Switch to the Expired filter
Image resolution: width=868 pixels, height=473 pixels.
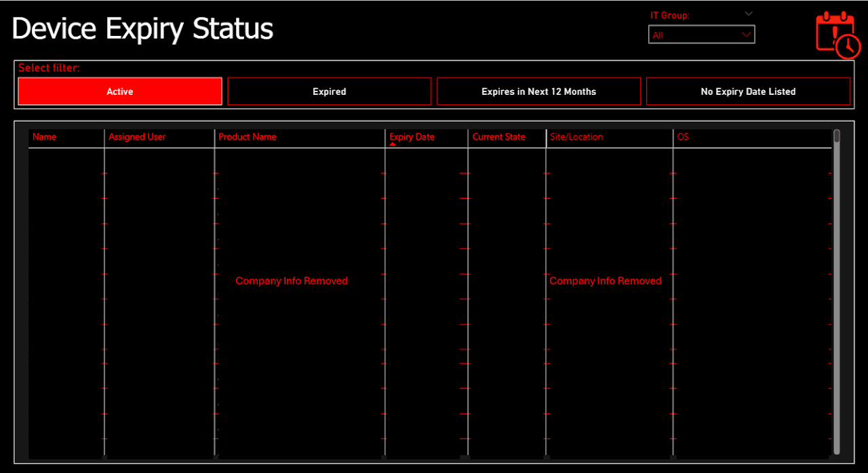[x=329, y=91]
